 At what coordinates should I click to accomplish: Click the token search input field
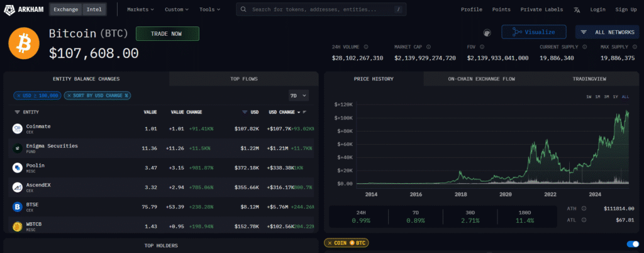(x=321, y=9)
